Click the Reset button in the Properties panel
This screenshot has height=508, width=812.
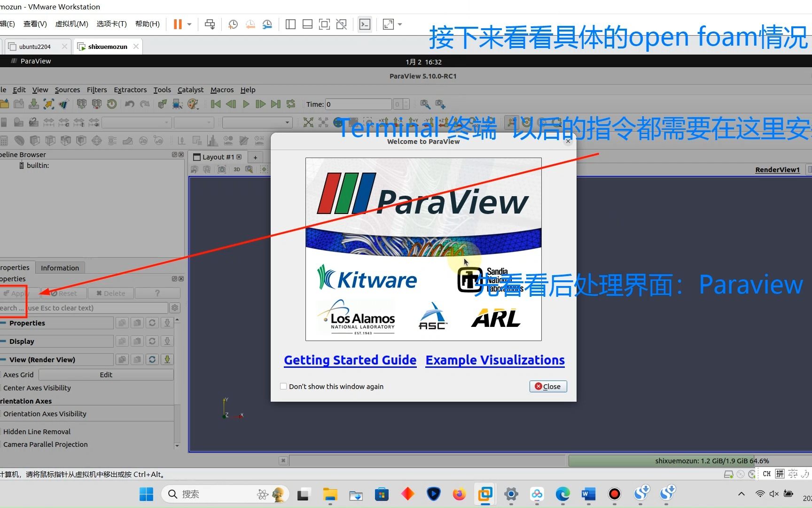pos(64,293)
